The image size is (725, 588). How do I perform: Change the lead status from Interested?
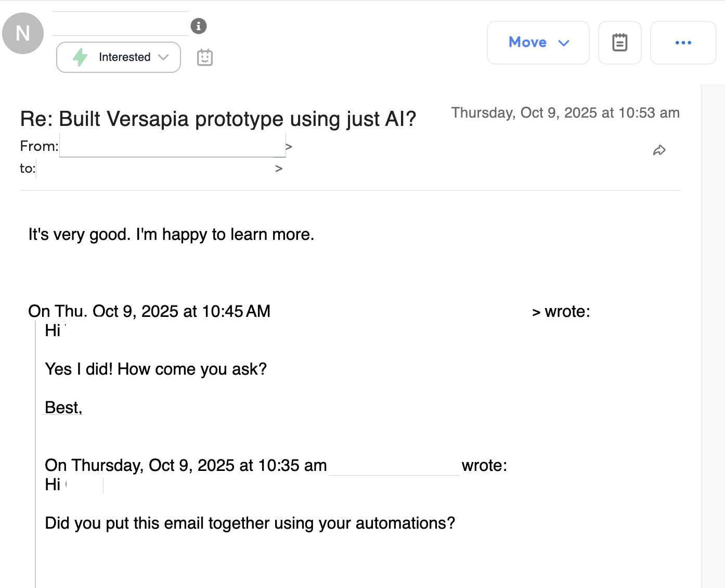118,57
